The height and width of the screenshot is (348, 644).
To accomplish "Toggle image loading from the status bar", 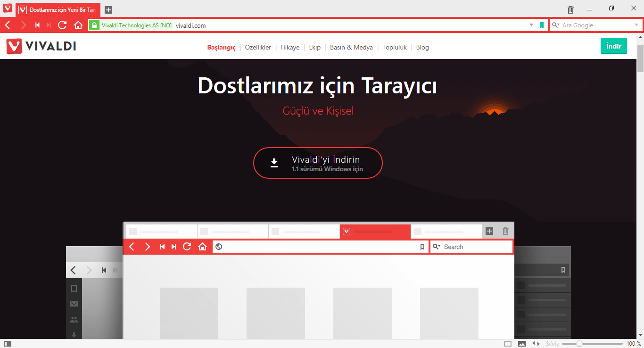I will pos(520,344).
